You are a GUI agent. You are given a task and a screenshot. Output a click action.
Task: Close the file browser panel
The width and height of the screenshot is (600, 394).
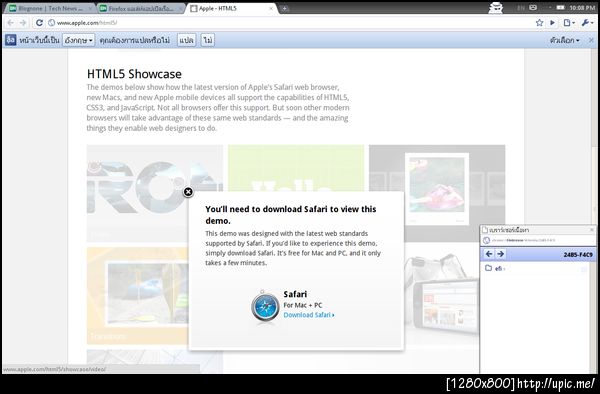pos(591,230)
